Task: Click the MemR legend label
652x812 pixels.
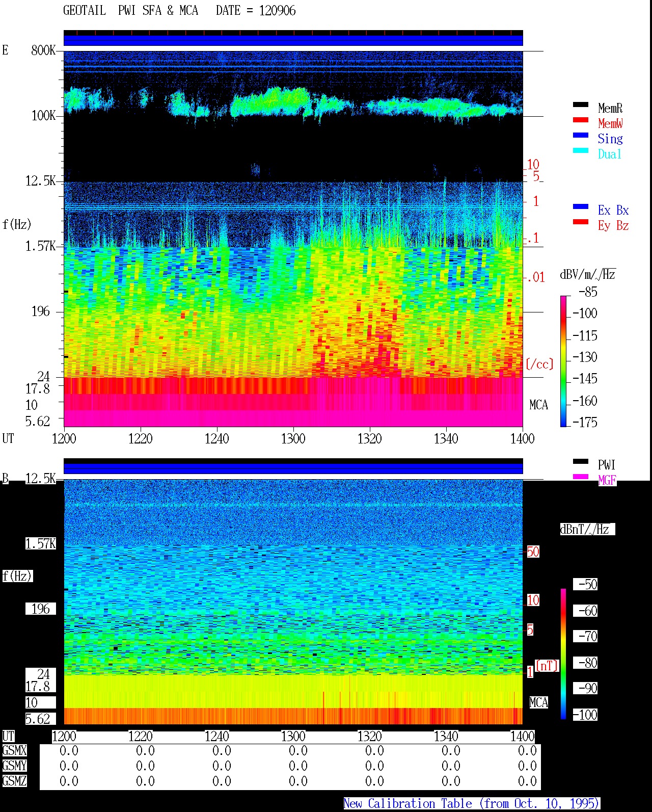Action: 610,108
